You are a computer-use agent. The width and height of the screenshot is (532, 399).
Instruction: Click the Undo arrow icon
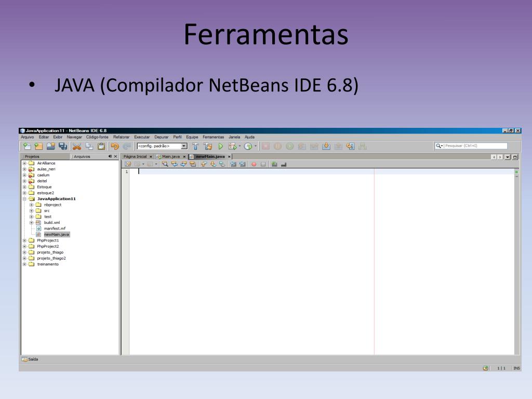[x=115, y=146]
